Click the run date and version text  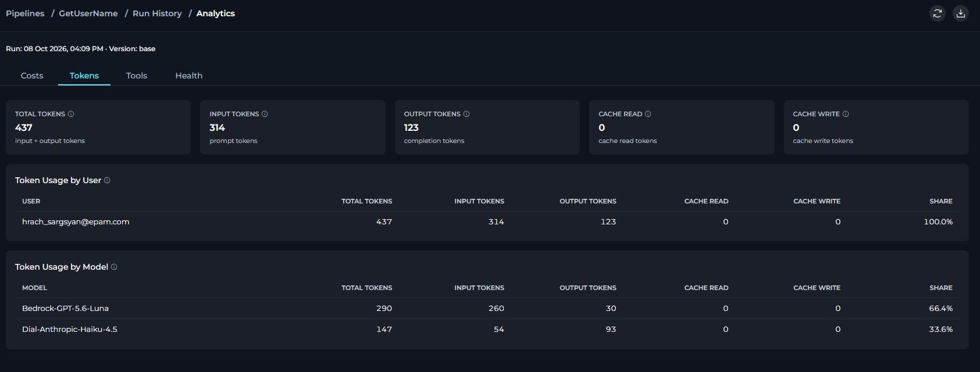point(81,49)
